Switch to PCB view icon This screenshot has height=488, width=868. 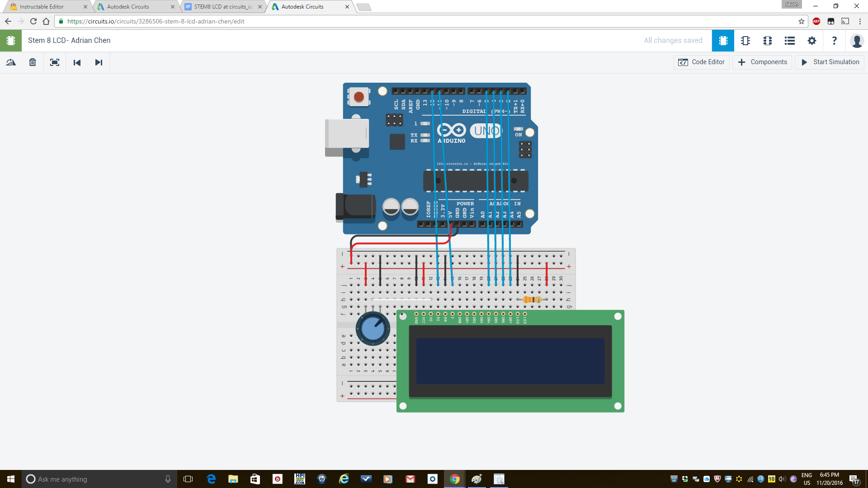pos(768,41)
